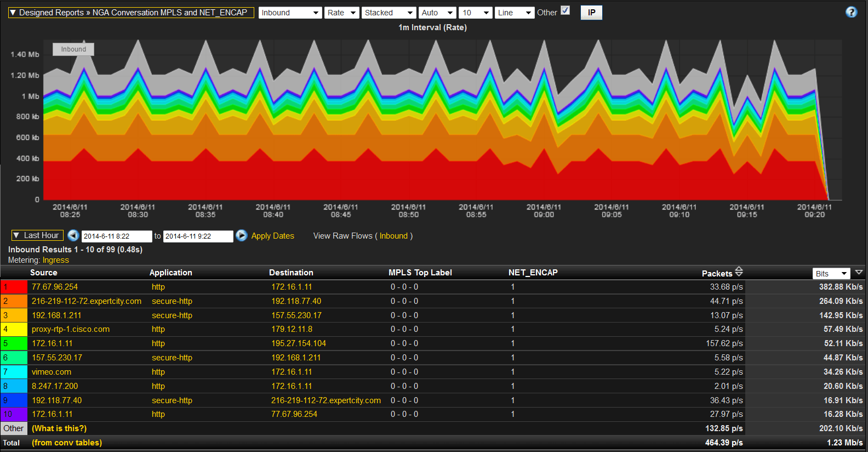This screenshot has height=452, width=868.
Task: Open source 77.67.96.254 in row 1
Action: click(x=55, y=287)
